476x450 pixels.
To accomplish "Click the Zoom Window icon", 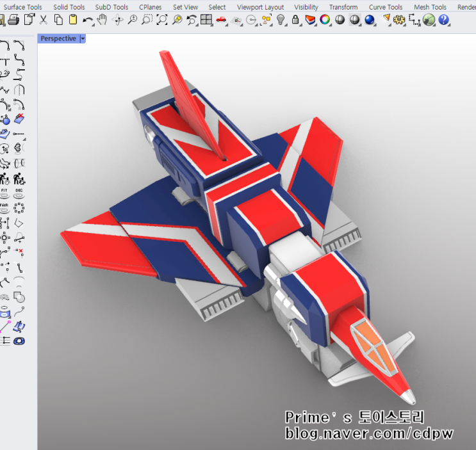I will (x=147, y=20).
